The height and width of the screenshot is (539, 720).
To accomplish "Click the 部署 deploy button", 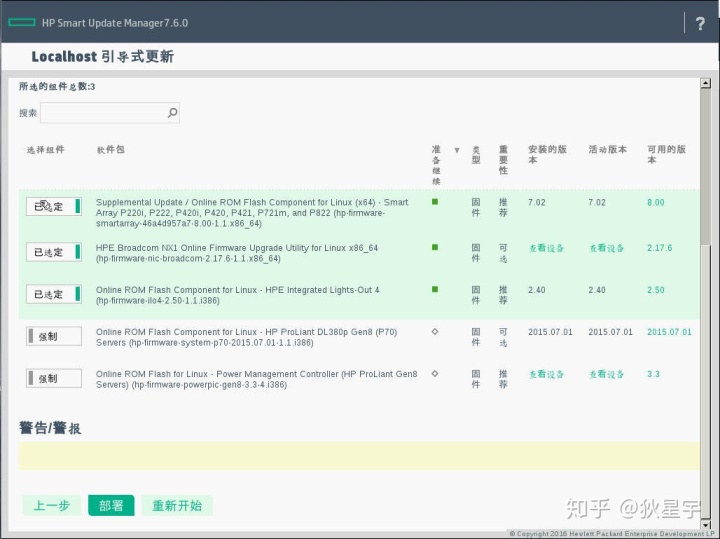I will point(111,505).
